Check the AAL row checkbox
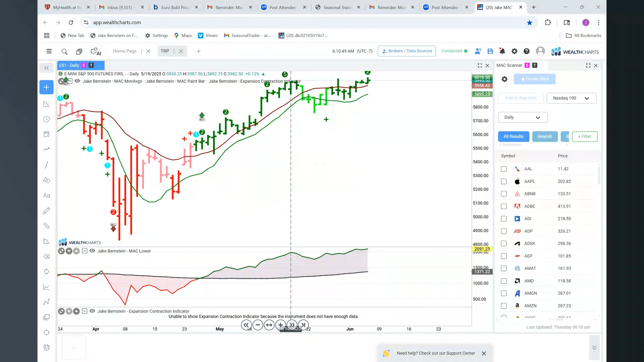 pos(504,169)
